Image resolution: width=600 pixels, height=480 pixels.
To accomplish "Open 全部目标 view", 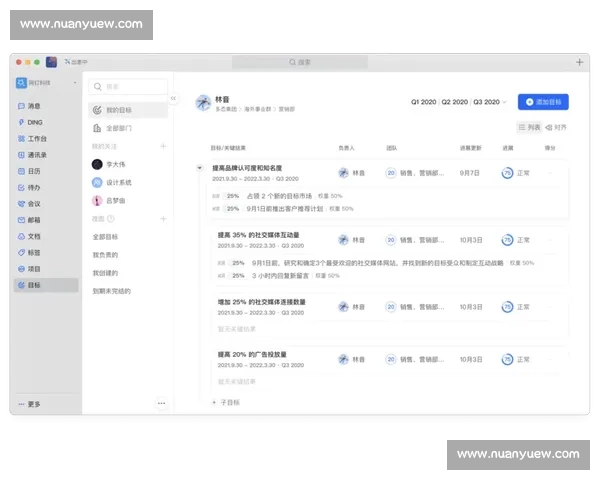I will click(x=105, y=237).
